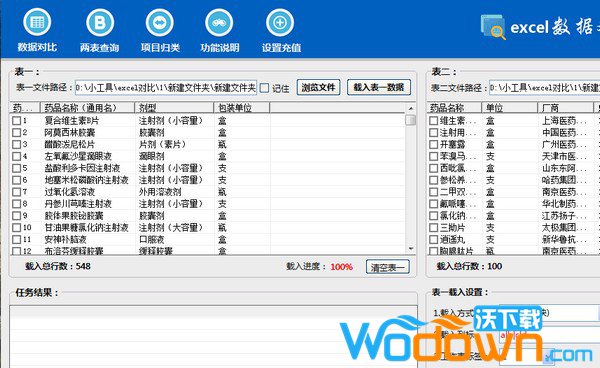Click the 剂型 column header
Image resolution: width=600 pixels, height=368 pixels.
(174, 108)
